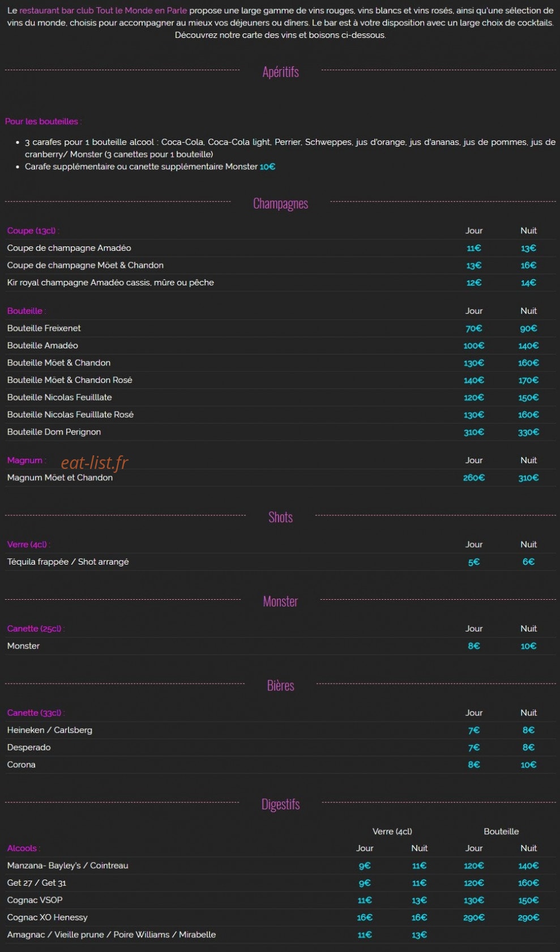Select the Monster section heading
This screenshot has width=560, height=952.
pos(280,601)
